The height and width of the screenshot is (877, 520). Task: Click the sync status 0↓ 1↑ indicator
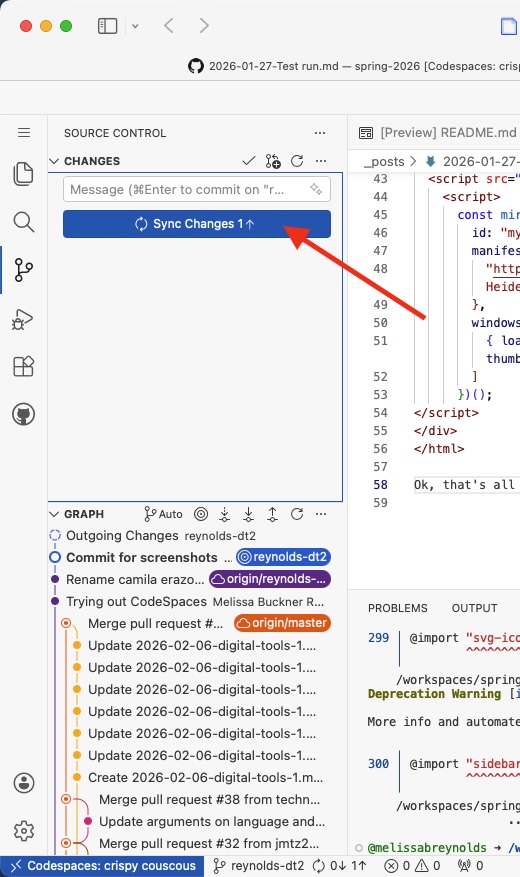pos(339,866)
